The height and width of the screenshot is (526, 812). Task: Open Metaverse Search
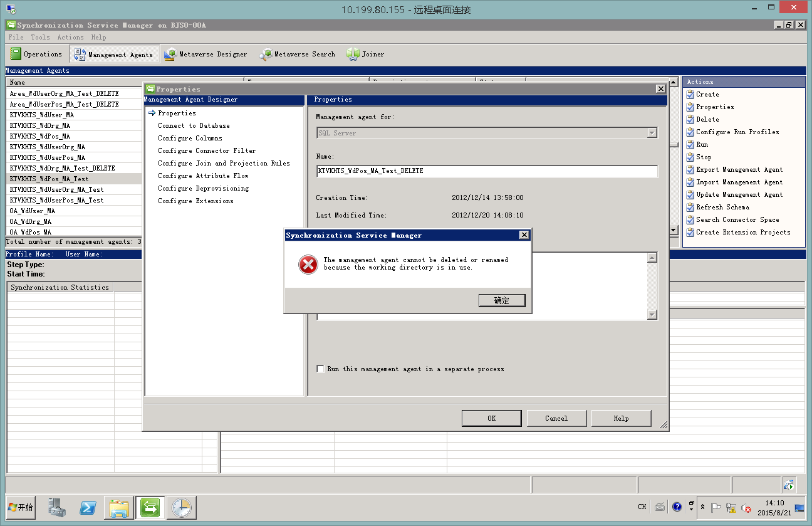point(298,55)
